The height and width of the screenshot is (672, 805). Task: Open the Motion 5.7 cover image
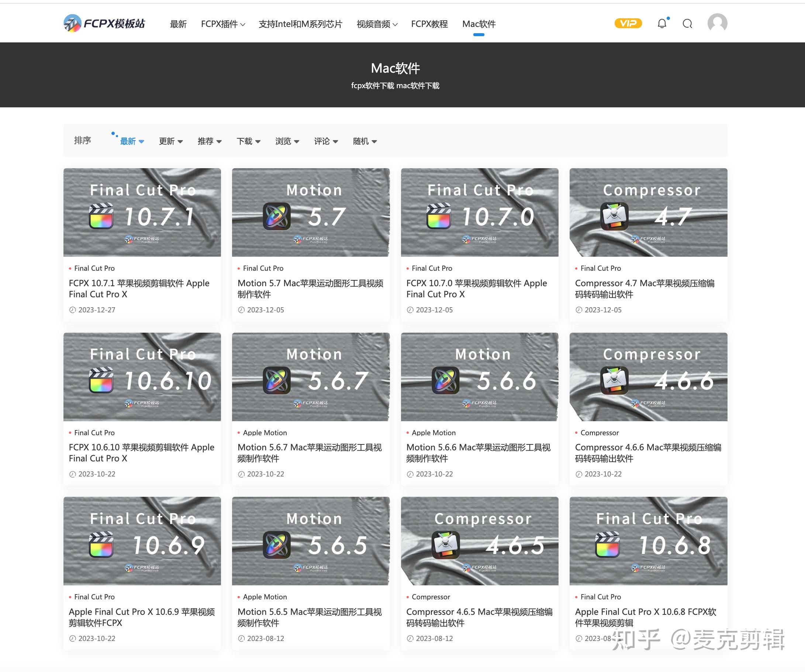tap(311, 212)
